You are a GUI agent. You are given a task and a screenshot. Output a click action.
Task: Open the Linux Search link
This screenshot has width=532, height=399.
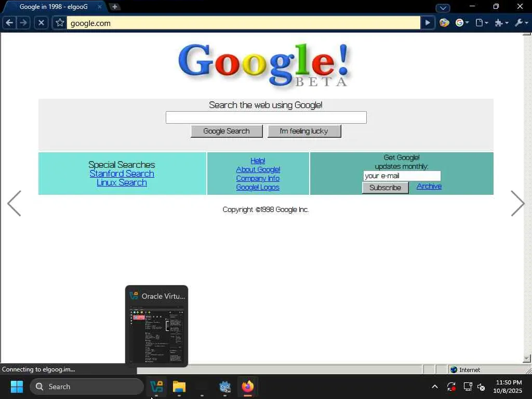tap(122, 182)
